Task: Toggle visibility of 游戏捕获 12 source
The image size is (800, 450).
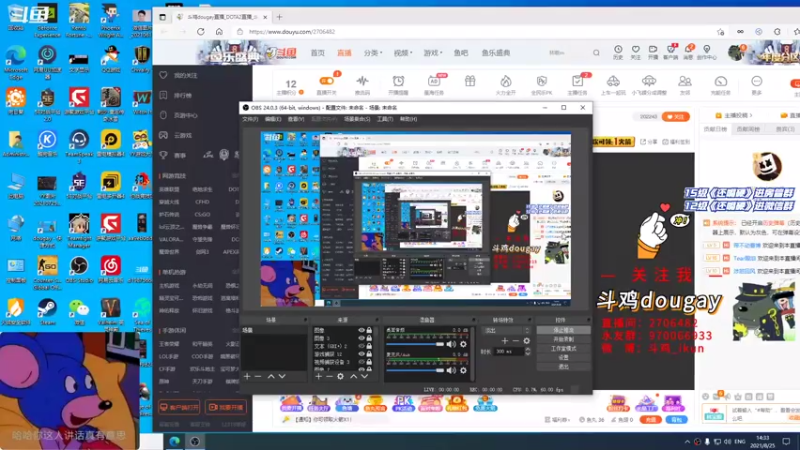Action: coord(361,354)
